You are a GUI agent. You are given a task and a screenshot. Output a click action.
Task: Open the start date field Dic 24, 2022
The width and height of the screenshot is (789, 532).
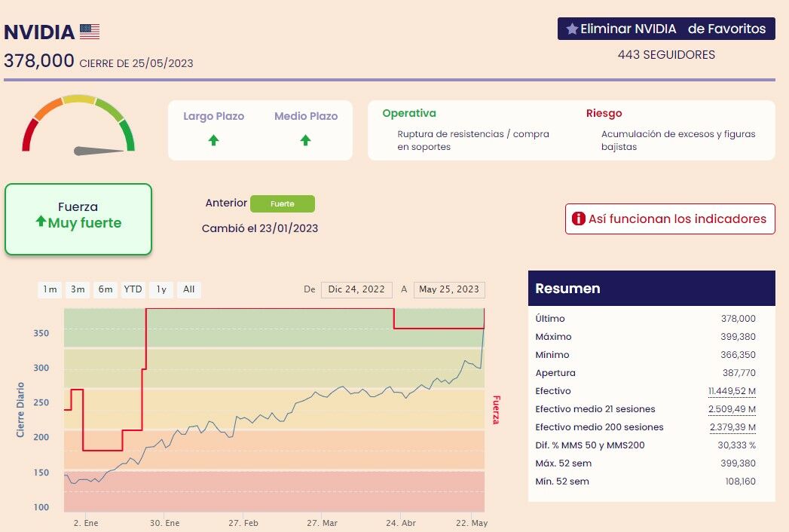click(x=356, y=289)
